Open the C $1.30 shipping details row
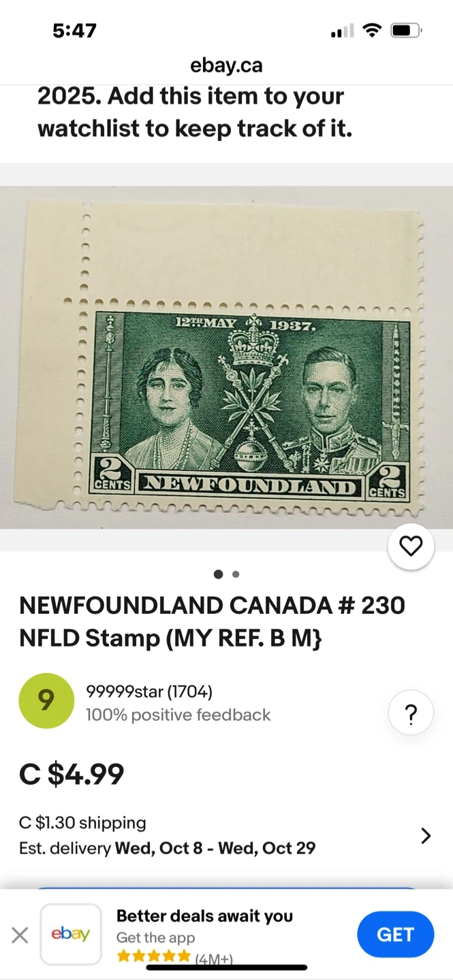 (x=226, y=836)
